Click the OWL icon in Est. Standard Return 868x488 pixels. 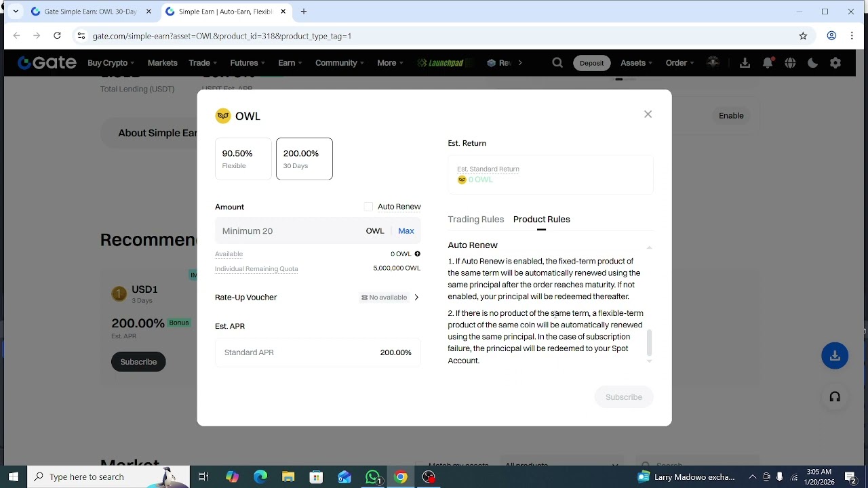click(x=462, y=180)
